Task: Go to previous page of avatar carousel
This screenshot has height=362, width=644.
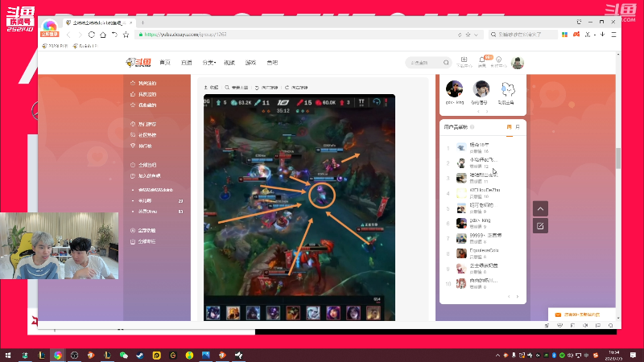Action: [478, 112]
